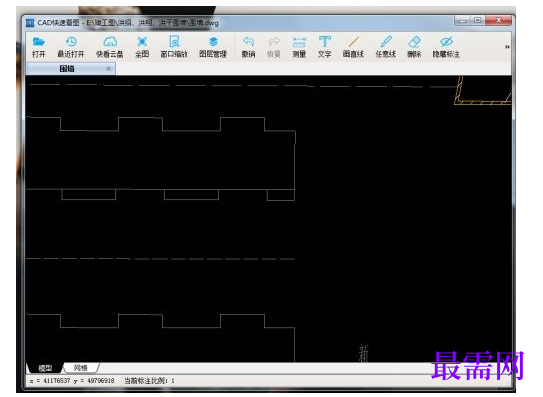The width and height of the screenshot is (543, 397).
Task: Toggle 隐藏标注 to hide annotations
Action: (x=446, y=47)
